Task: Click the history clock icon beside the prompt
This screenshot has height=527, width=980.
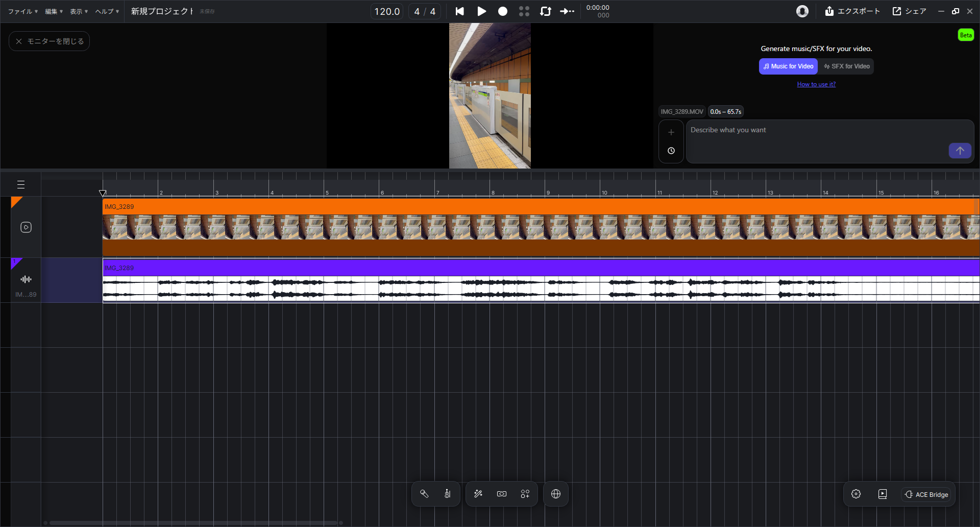Action: click(x=671, y=151)
